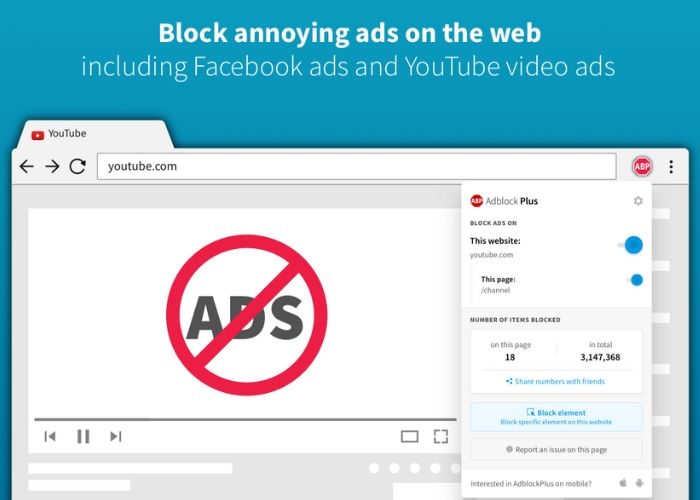Image resolution: width=700 pixels, height=500 pixels.
Task: Skip to previous video
Action: click(x=50, y=436)
